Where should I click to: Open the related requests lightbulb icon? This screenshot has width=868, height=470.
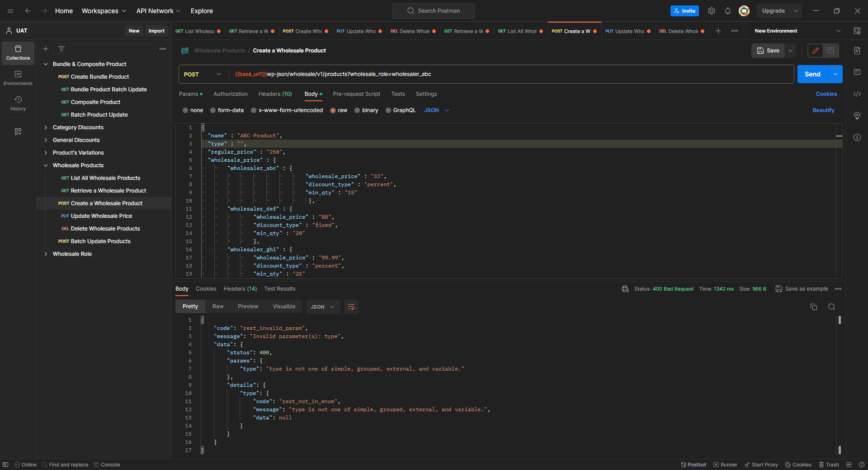pyautogui.click(x=857, y=116)
